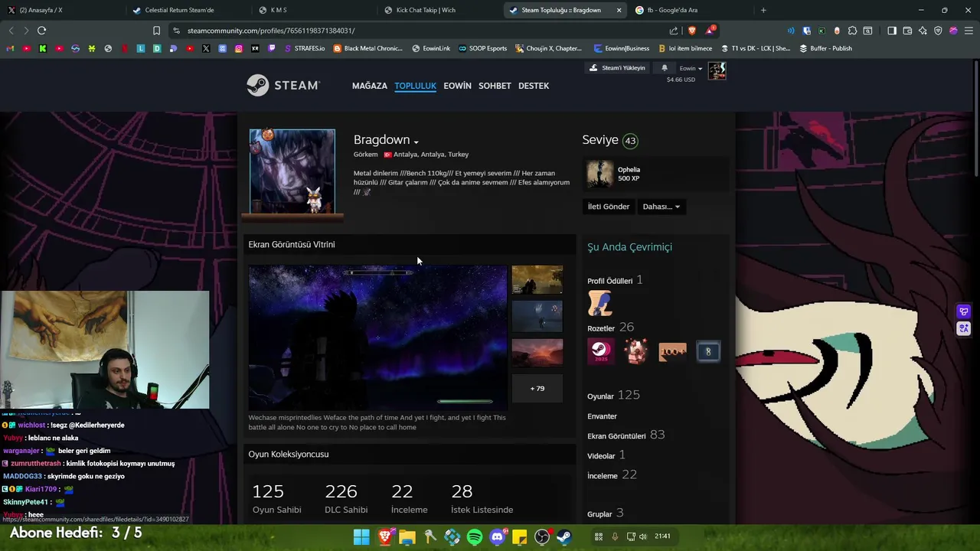Click the account avatar in Steam header

pos(717,71)
